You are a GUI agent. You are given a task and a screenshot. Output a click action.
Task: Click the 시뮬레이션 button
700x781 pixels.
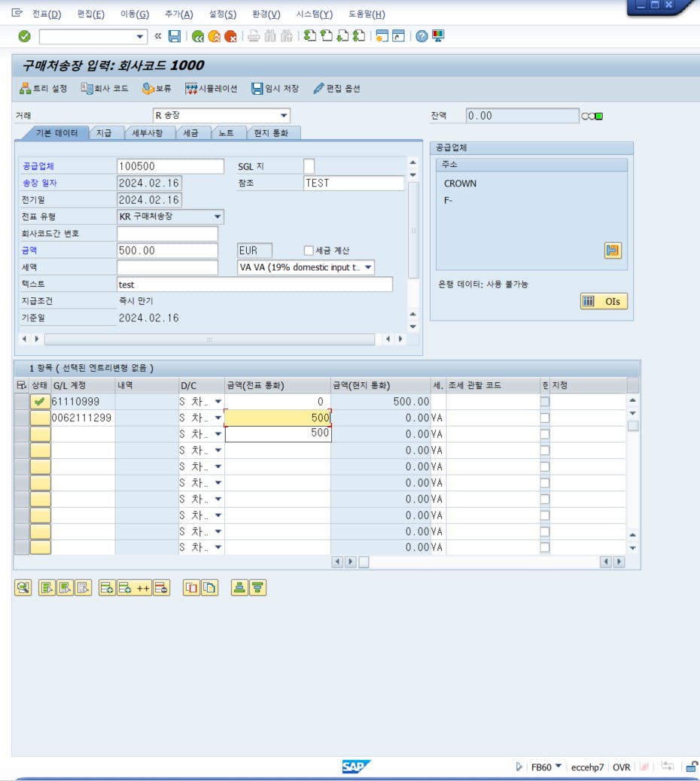point(212,89)
